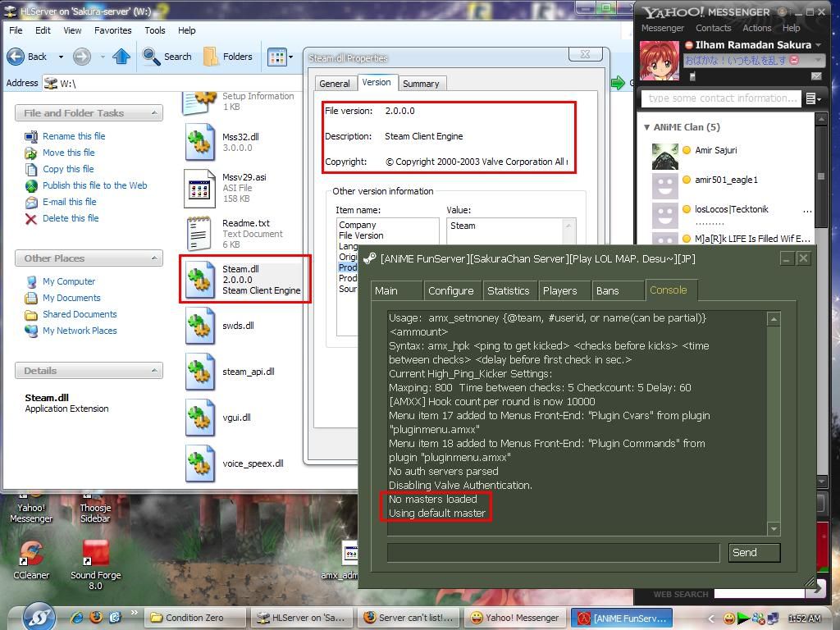Select contact Amir Sajuri
The image size is (840, 630).
tap(715, 150)
